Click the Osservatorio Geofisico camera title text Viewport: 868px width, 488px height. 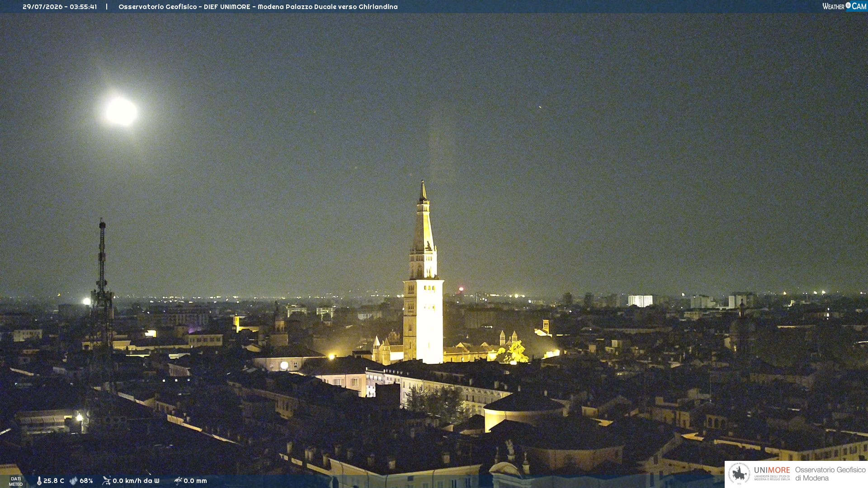(x=258, y=7)
